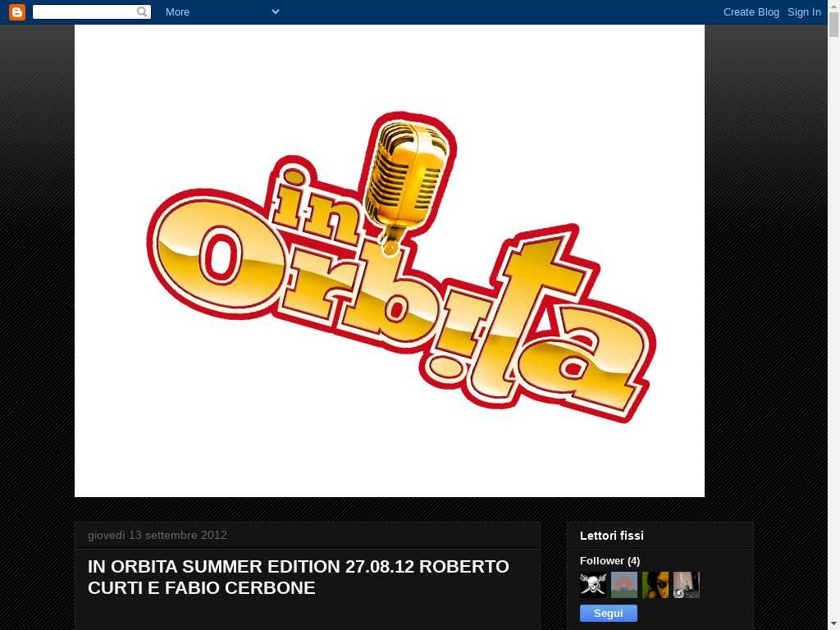This screenshot has height=630, width=840.
Task: Click the orange Blogger logo icon
Action: click(17, 11)
